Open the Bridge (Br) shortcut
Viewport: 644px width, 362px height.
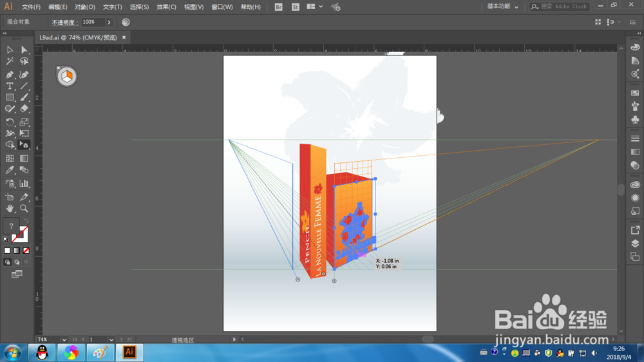coord(278,7)
